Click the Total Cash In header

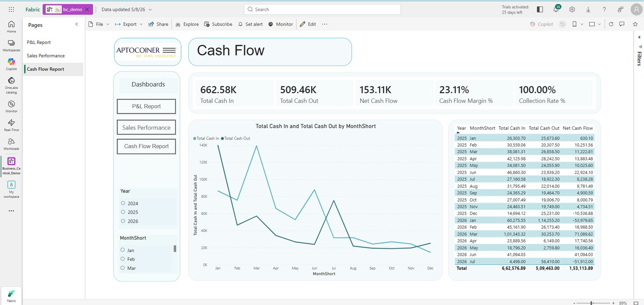tap(512, 128)
